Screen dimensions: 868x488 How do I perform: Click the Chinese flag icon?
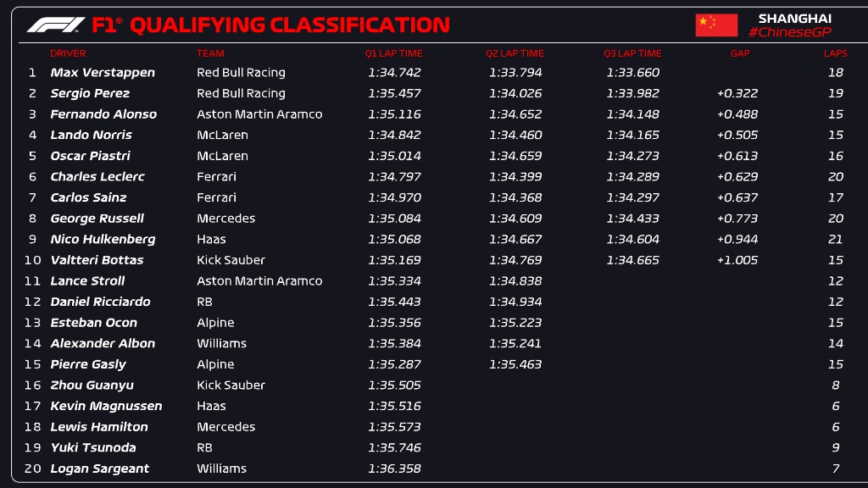(x=716, y=25)
